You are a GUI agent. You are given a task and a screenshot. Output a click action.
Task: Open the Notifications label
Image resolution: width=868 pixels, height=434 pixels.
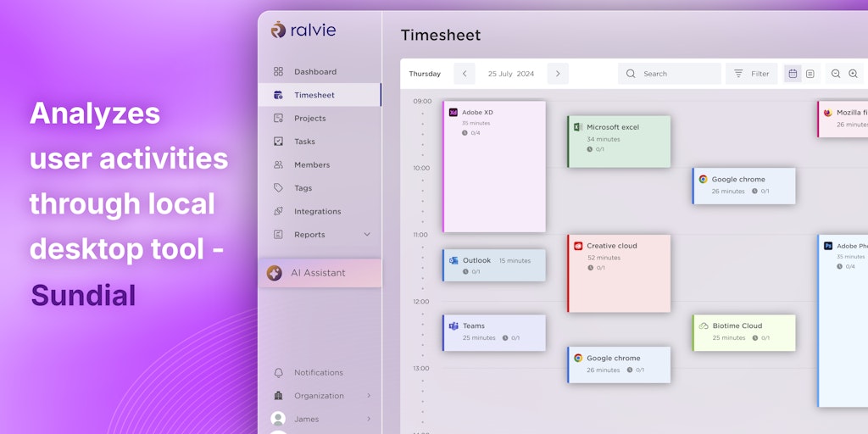pyautogui.click(x=319, y=373)
